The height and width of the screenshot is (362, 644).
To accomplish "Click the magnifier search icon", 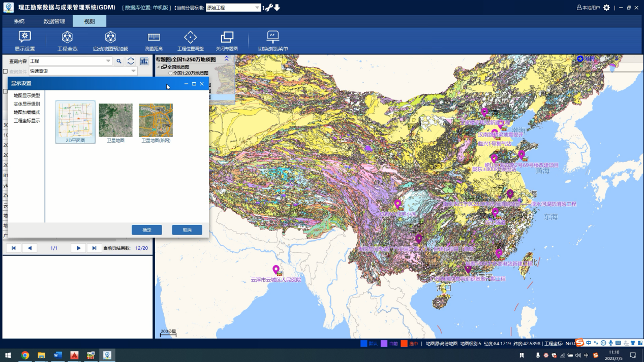I will [119, 61].
